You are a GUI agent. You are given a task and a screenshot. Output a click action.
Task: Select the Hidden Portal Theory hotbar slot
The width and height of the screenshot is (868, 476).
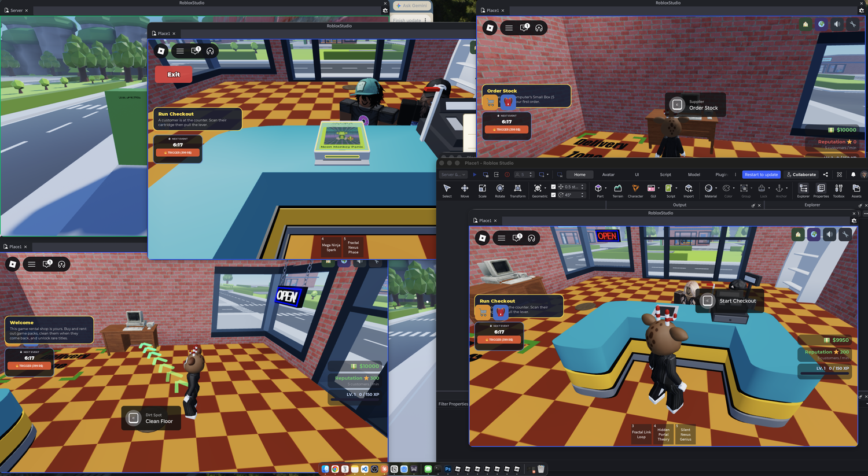click(x=663, y=434)
